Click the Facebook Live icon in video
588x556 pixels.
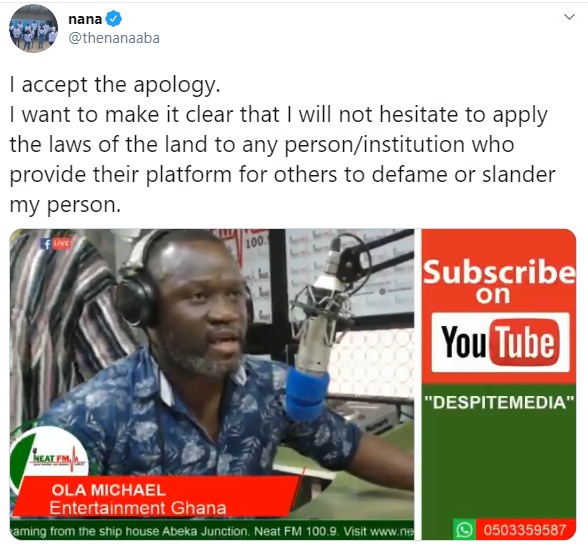[56, 244]
